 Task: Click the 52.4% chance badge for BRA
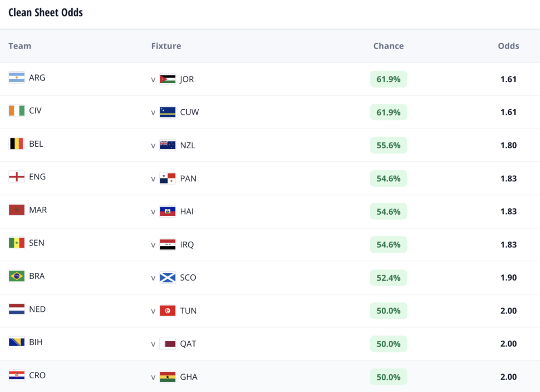pyautogui.click(x=389, y=278)
